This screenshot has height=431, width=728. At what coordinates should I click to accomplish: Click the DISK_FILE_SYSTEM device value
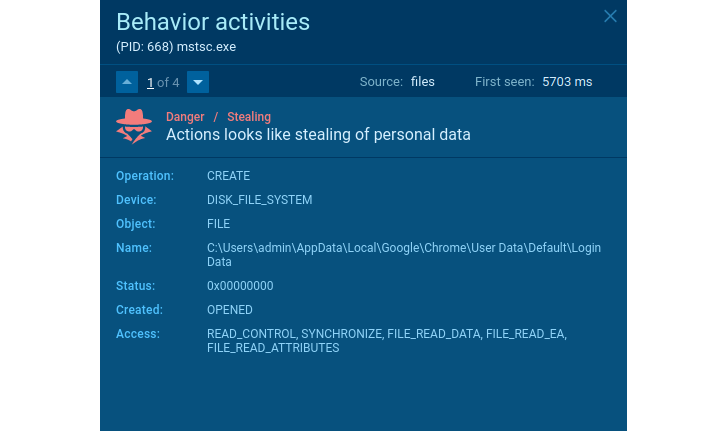(259, 200)
